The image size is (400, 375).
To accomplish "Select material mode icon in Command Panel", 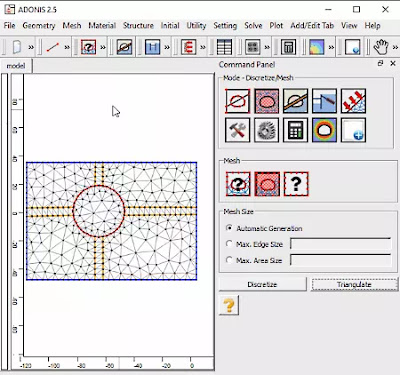I will (295, 101).
